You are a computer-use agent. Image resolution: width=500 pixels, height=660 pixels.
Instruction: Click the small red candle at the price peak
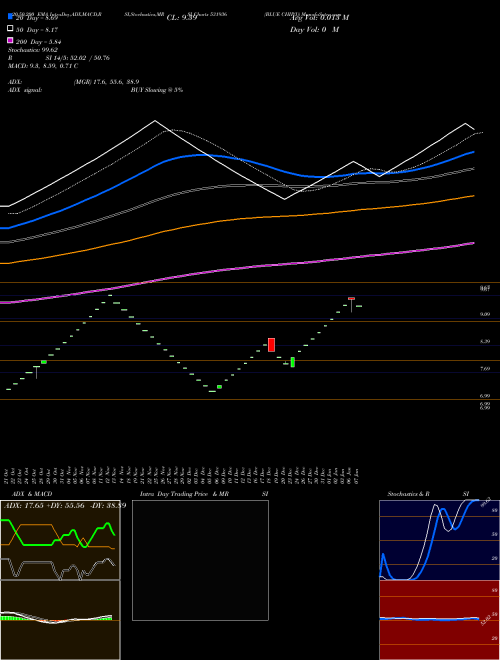tap(351, 298)
